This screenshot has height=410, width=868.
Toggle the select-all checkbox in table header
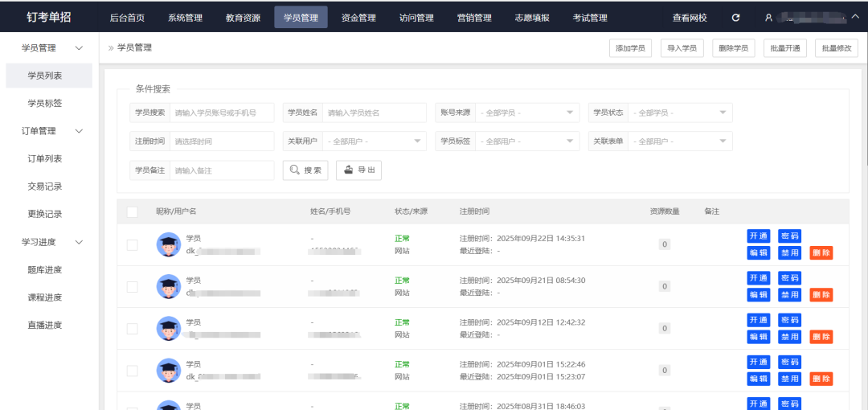pyautogui.click(x=133, y=211)
